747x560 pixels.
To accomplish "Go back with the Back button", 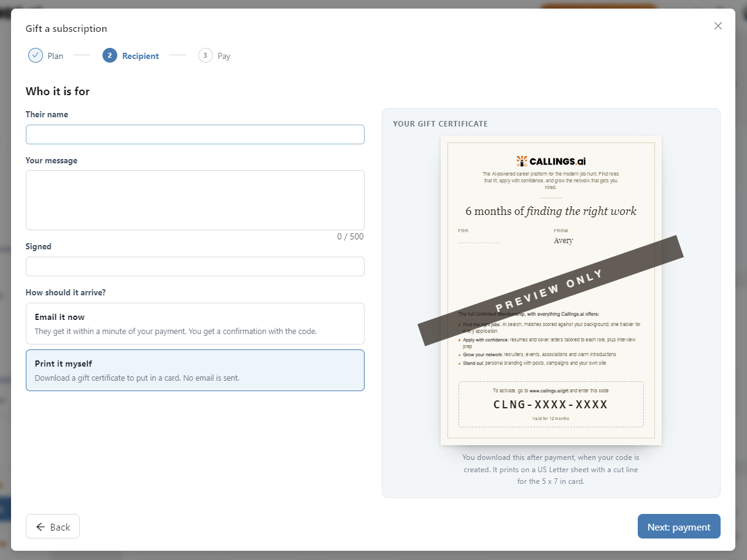I will (53, 526).
